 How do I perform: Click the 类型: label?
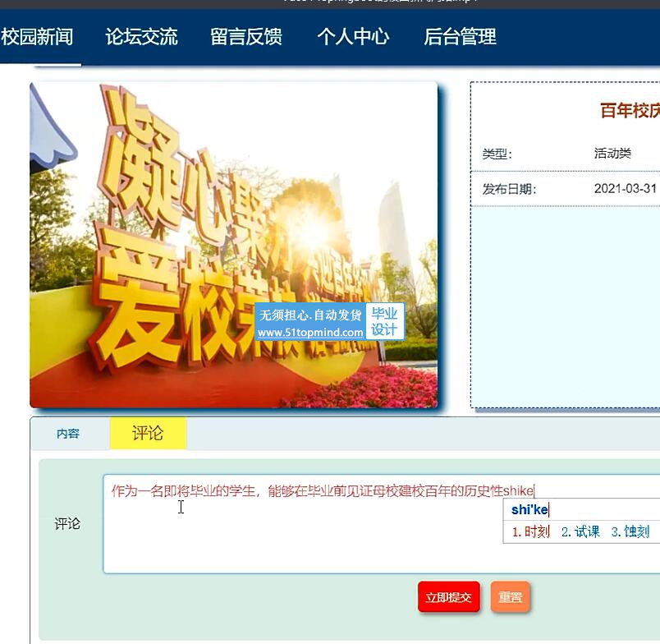[x=497, y=154]
